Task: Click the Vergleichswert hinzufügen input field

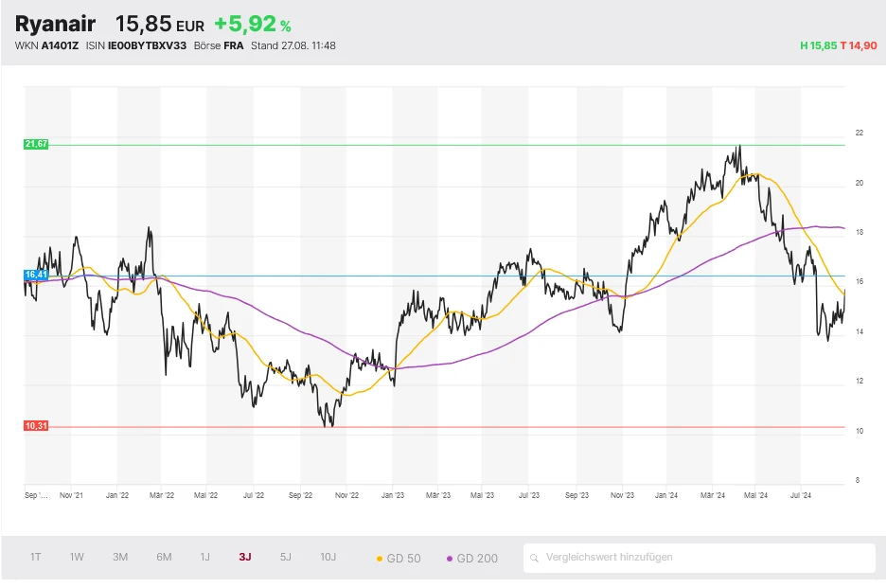Action: (x=701, y=558)
